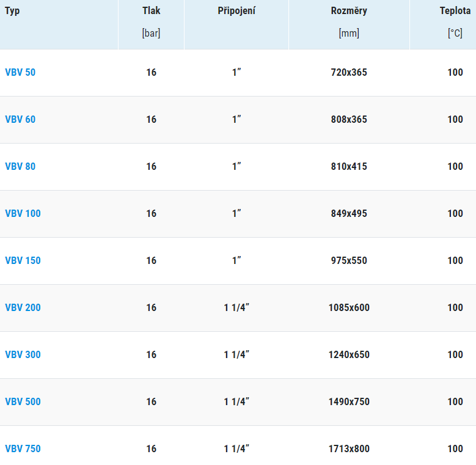Click the 1” connection in VBV 50 row
The image size is (476, 465).
236,72
